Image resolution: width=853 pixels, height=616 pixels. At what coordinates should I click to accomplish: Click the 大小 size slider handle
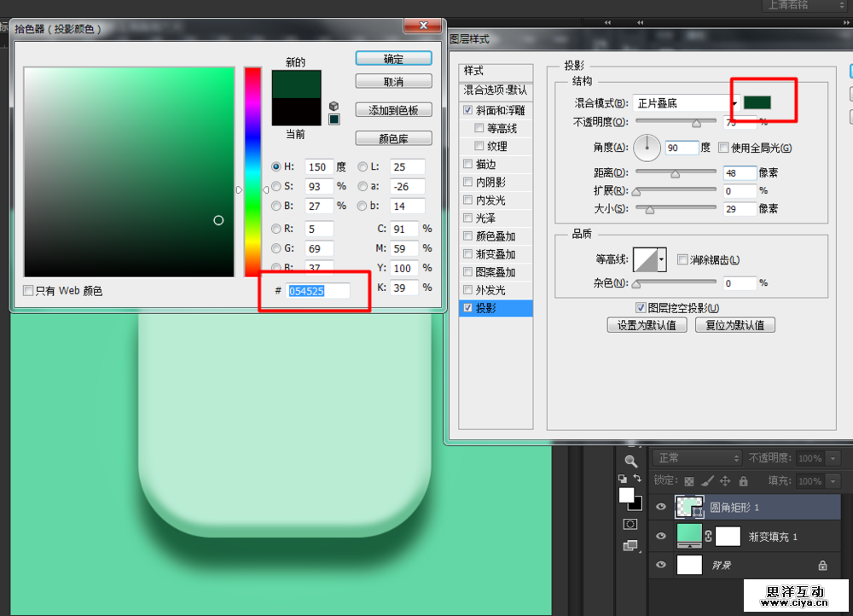[649, 210]
